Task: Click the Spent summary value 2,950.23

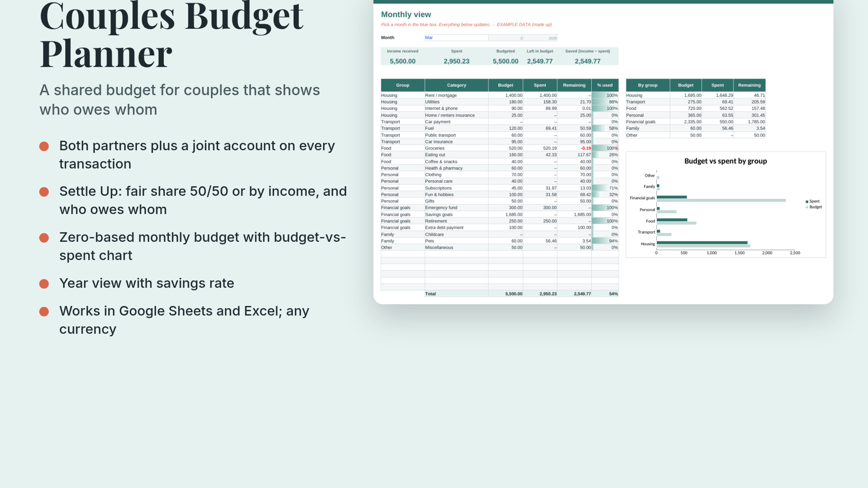Action: [456, 61]
